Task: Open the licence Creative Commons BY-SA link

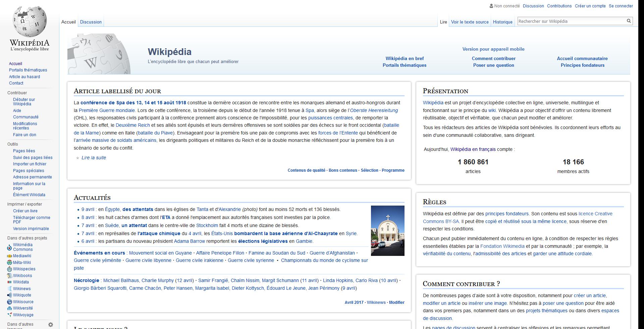Action: click(518, 217)
